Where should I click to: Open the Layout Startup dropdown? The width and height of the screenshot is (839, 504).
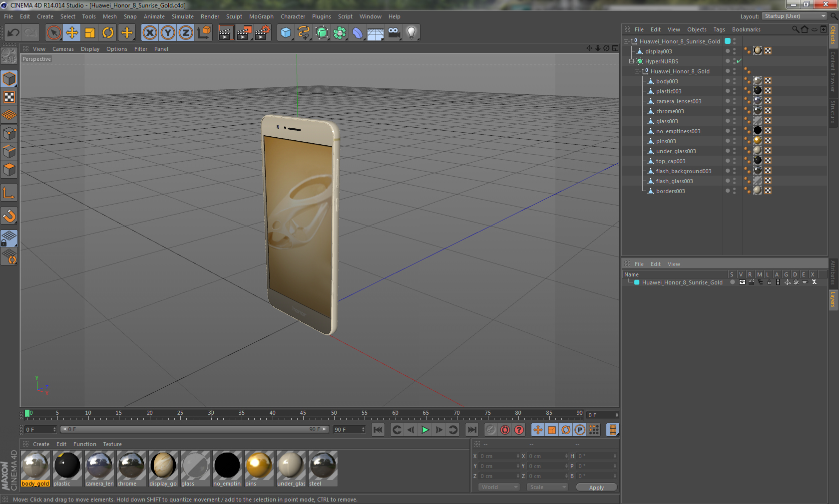795,16
